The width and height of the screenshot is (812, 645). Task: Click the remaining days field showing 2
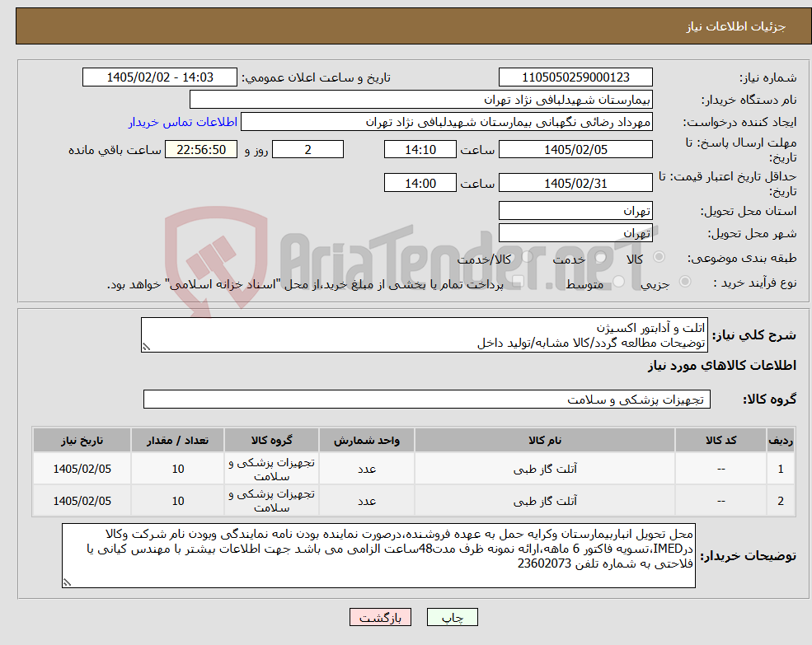(x=307, y=150)
